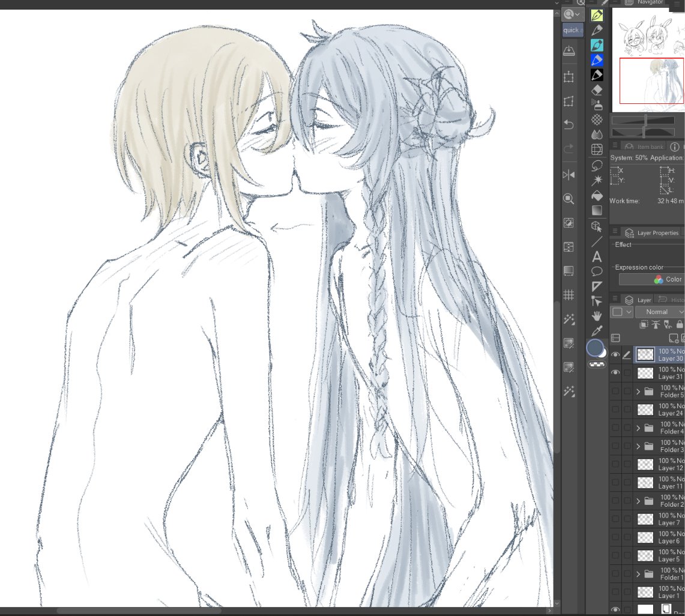Select the Auto select magic wand tool
Screen dimensions: 685x616
(x=597, y=181)
